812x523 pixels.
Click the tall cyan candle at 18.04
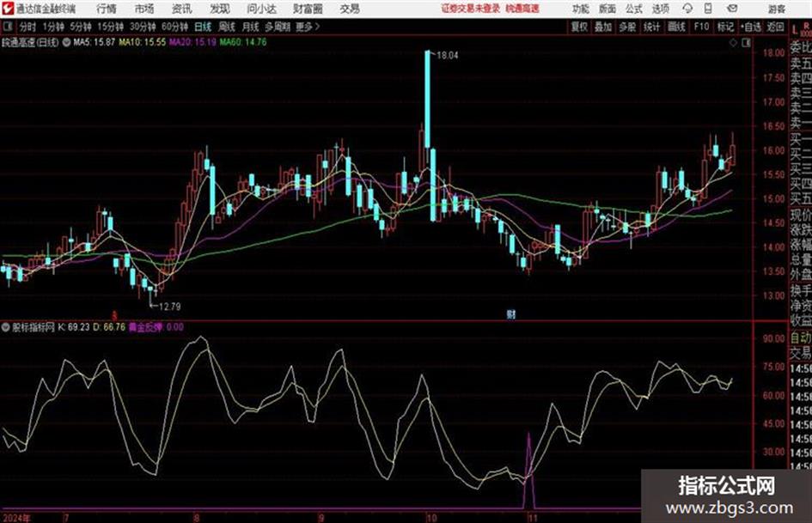[427, 99]
